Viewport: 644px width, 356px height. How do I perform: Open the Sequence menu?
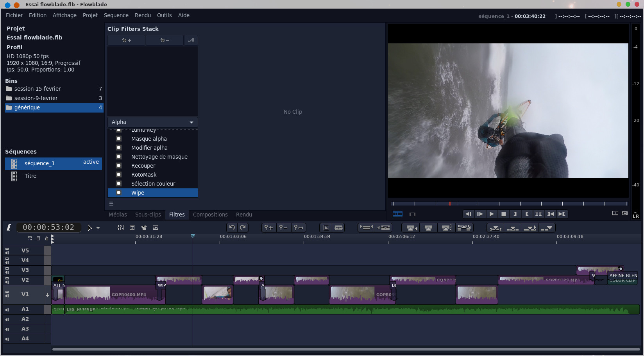pyautogui.click(x=116, y=15)
